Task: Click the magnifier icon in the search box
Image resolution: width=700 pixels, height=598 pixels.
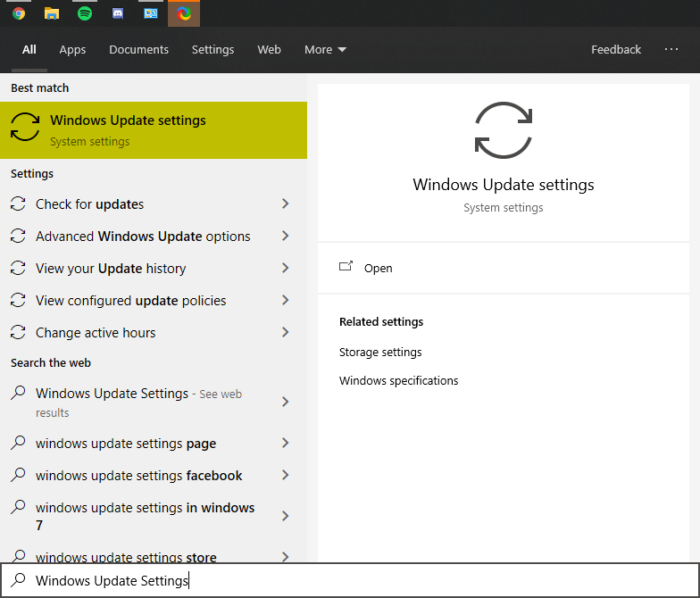Action: pyautogui.click(x=18, y=580)
